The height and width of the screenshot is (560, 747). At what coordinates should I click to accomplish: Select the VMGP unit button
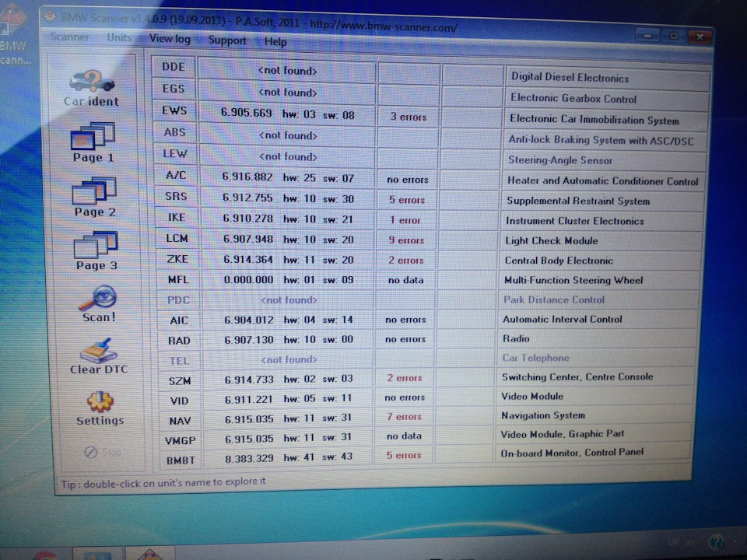[181, 441]
